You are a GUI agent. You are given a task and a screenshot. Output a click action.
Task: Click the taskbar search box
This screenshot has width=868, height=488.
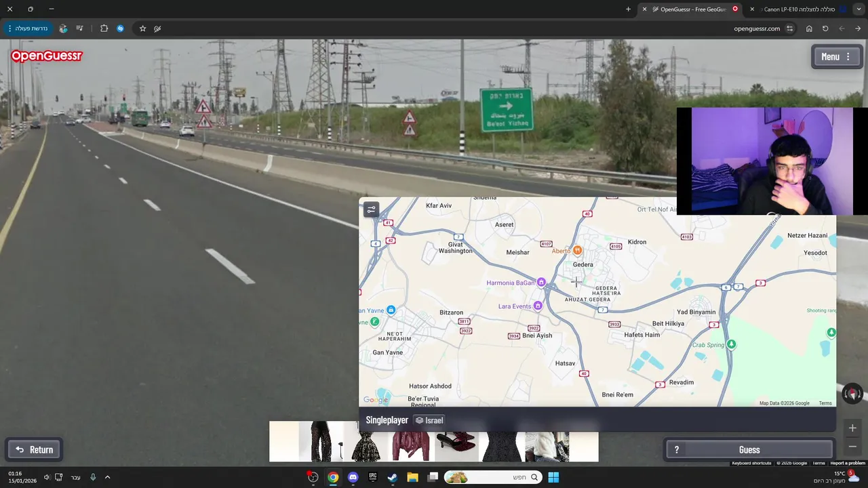coord(493,477)
